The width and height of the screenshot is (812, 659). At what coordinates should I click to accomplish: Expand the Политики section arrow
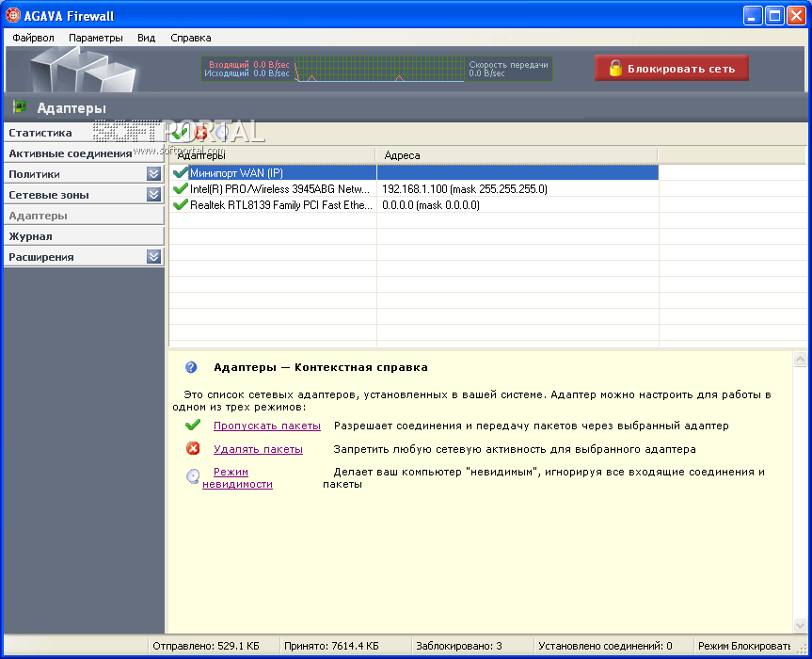(153, 173)
